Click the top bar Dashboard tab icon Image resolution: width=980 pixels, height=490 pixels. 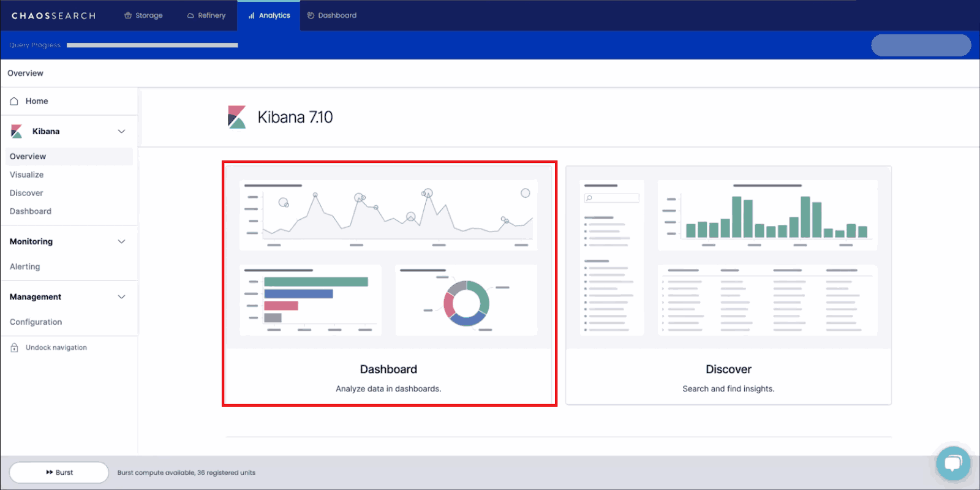coord(311,15)
